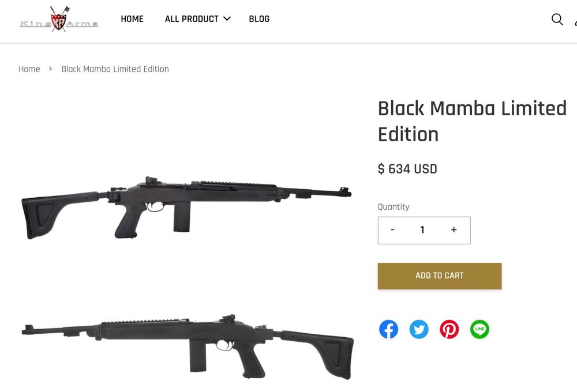Focus the quantity number field

[x=422, y=230]
